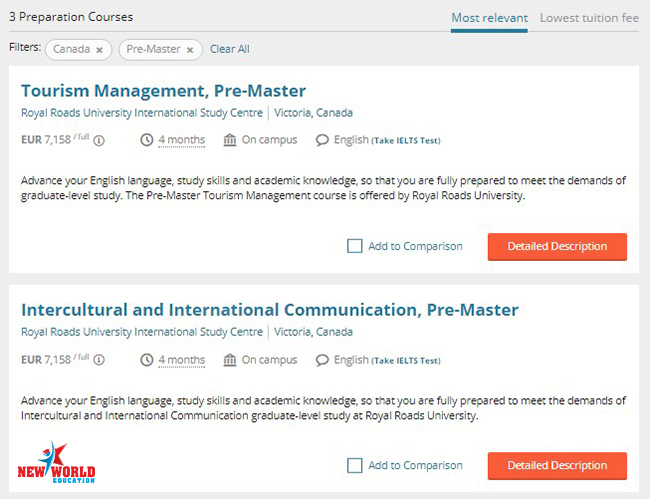Clear all applied filters
Viewport: 650px width, 499px height.
click(230, 49)
